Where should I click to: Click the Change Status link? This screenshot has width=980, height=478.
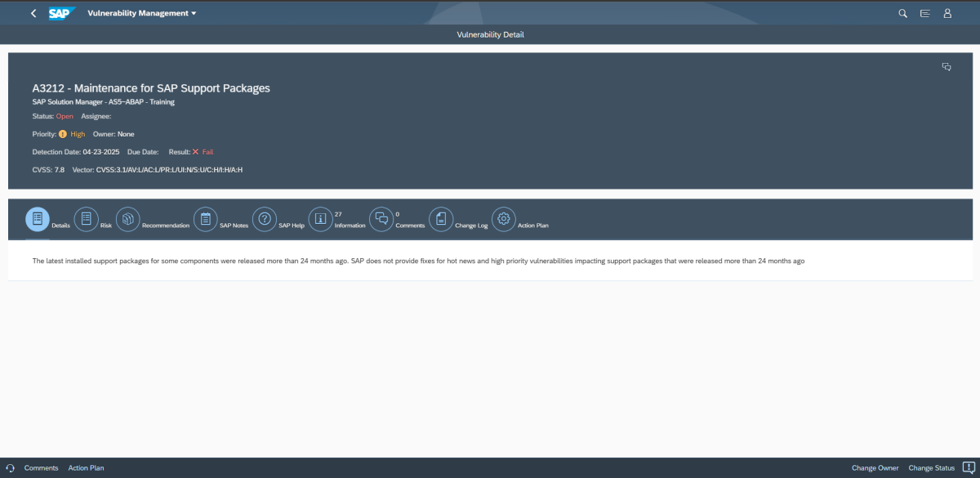[931, 467]
